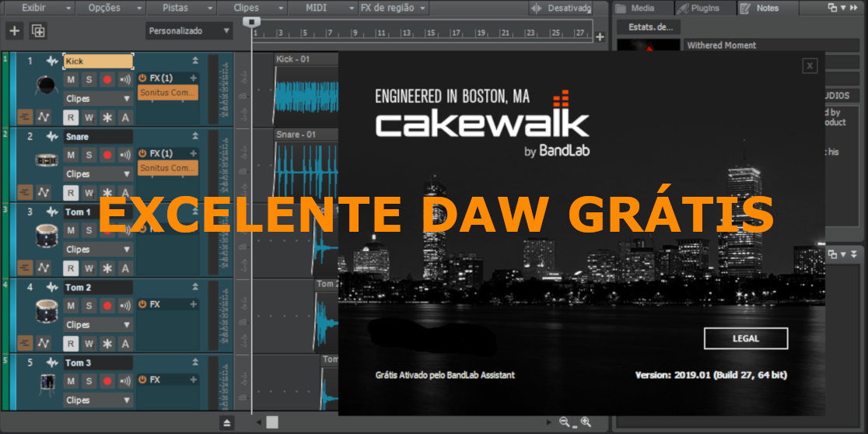Open Clipes dropdown on Tom 1 track
Screen dimensions: 868x434
[98, 249]
